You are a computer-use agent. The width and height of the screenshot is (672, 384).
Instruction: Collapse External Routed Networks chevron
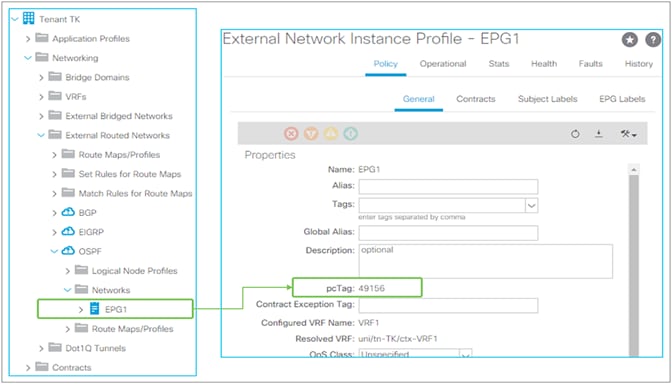pyautogui.click(x=41, y=135)
